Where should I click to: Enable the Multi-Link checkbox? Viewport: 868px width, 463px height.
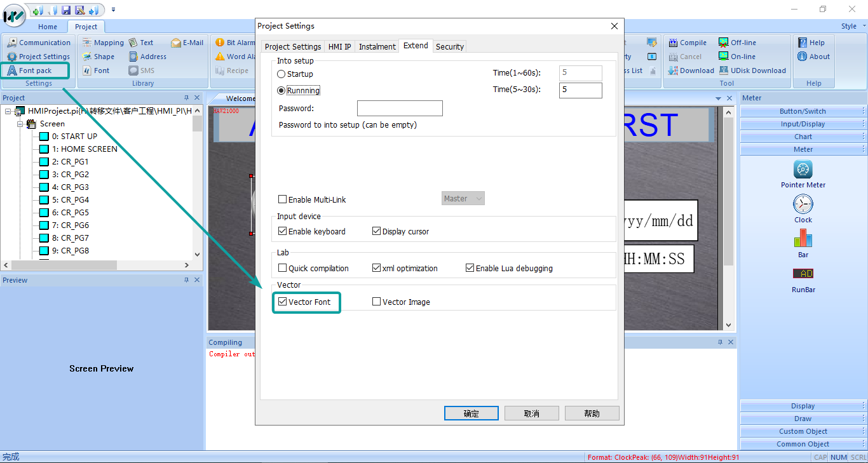(x=283, y=199)
